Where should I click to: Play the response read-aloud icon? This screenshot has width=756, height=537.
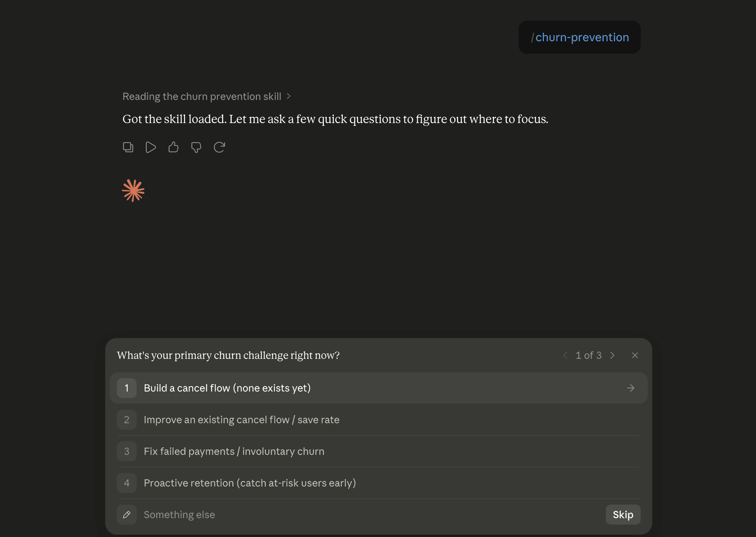click(151, 147)
